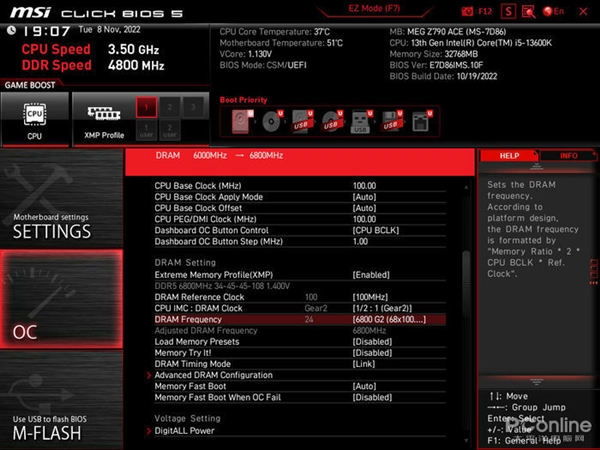Open the SETTINGS motherboard section

[x=61, y=199]
